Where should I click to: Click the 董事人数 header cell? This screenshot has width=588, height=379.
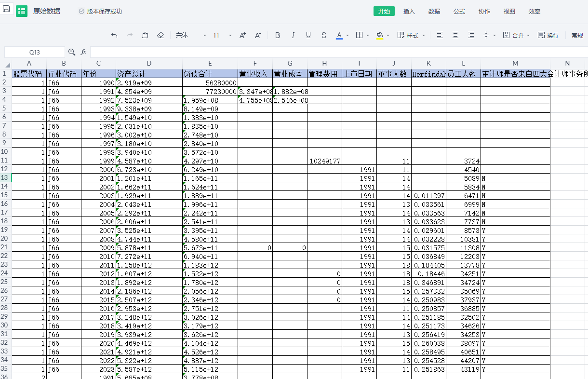(394, 74)
